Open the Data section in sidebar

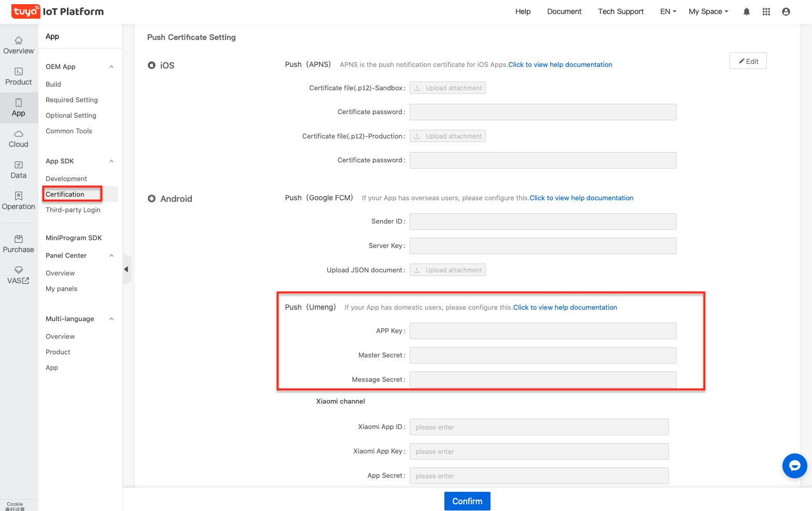[19, 170]
